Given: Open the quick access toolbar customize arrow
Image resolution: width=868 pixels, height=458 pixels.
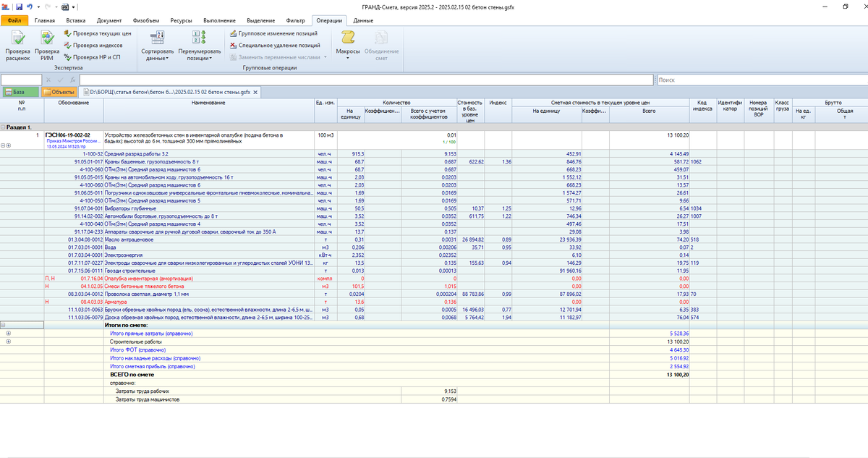Looking at the screenshot, I should [x=74, y=6].
